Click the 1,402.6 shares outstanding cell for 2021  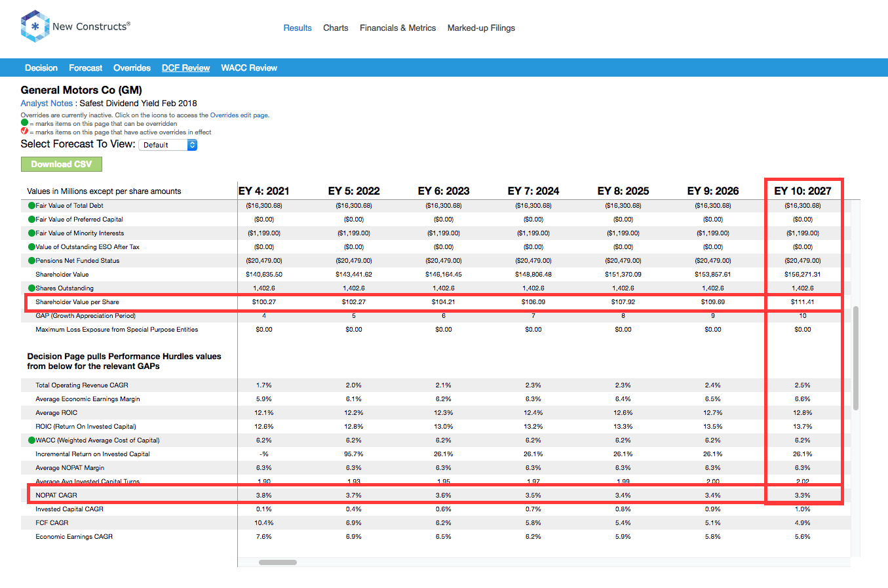pos(264,288)
